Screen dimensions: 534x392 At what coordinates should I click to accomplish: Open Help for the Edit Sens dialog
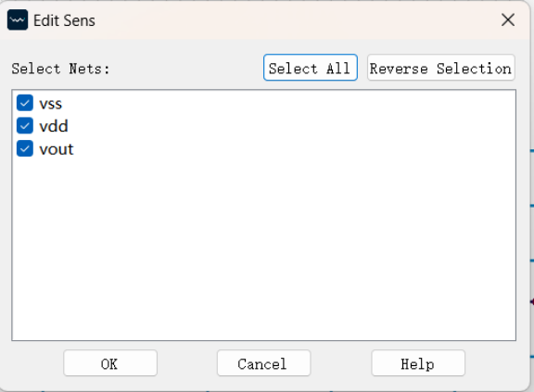click(x=418, y=363)
